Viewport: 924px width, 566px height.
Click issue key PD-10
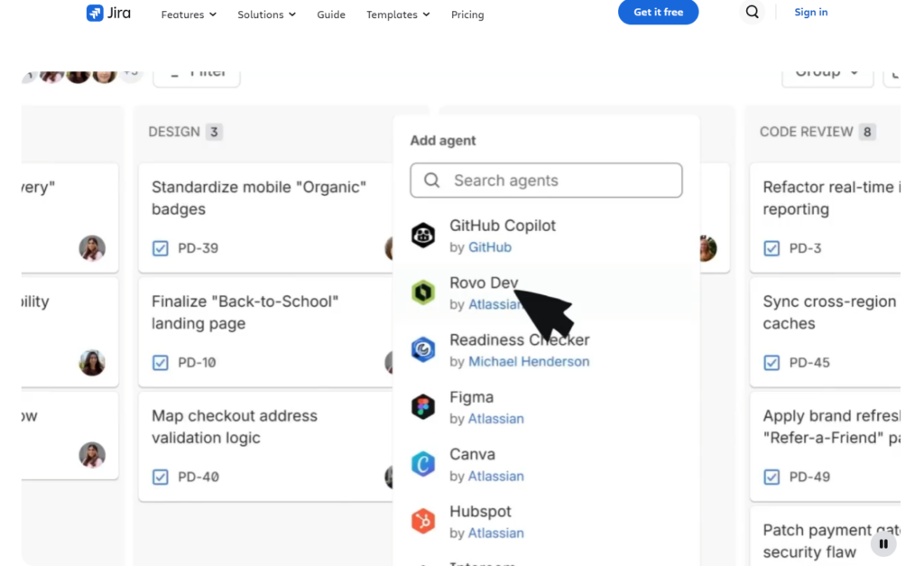click(197, 363)
